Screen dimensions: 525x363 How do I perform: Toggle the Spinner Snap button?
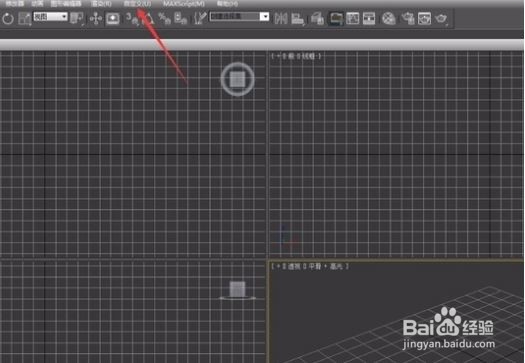(x=181, y=18)
